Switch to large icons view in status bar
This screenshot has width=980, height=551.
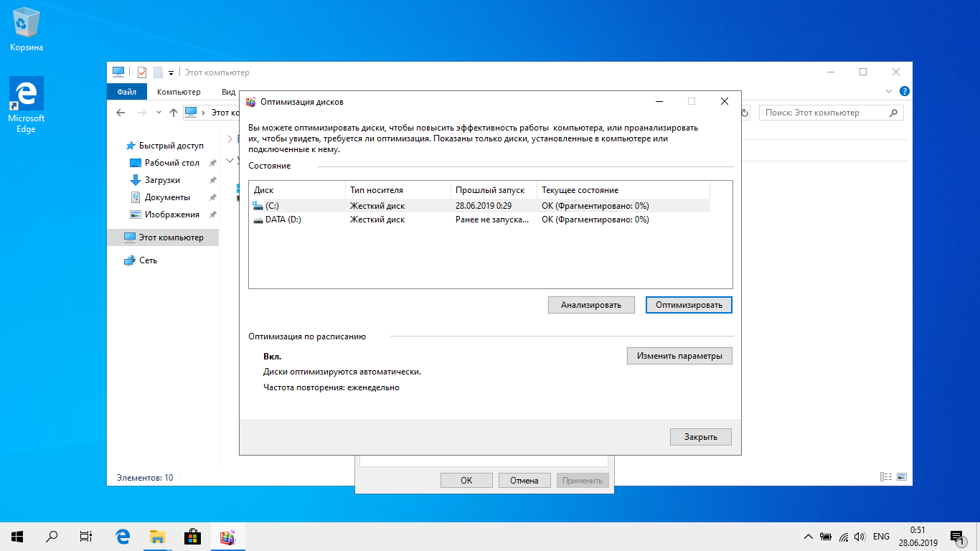click(x=902, y=477)
